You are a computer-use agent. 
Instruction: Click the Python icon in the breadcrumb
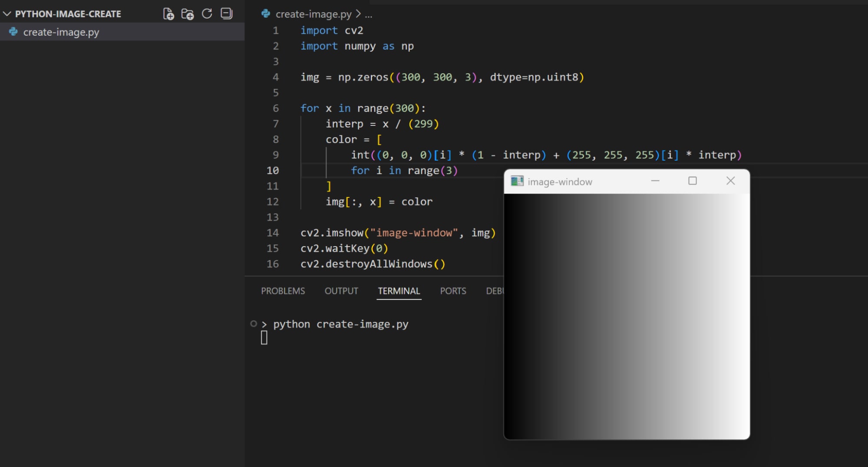(x=266, y=14)
